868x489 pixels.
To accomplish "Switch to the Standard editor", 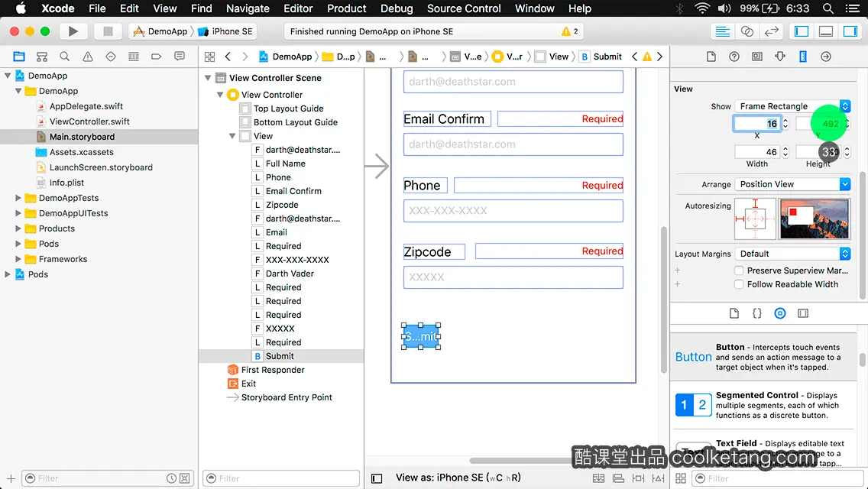I will click(x=722, y=31).
